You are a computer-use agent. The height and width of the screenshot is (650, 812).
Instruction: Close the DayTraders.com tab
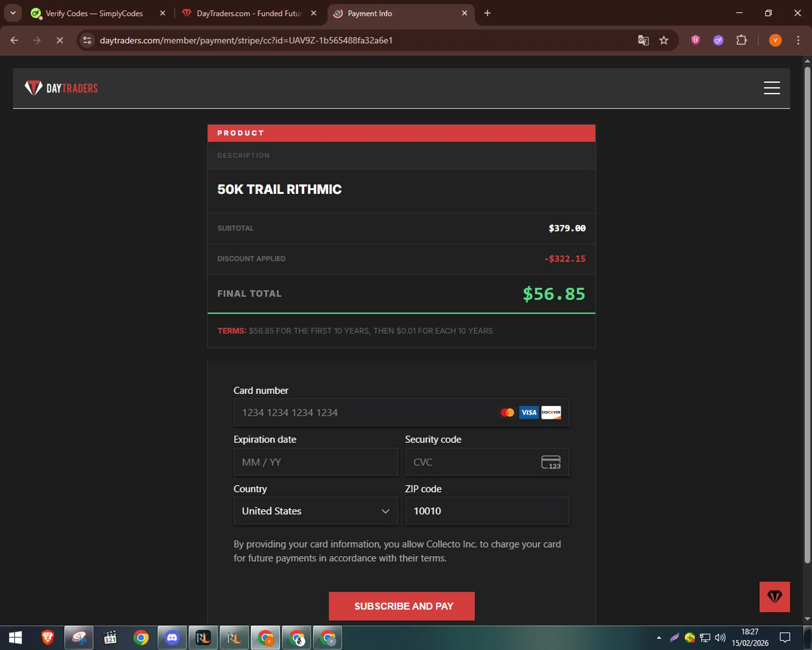[x=313, y=13]
